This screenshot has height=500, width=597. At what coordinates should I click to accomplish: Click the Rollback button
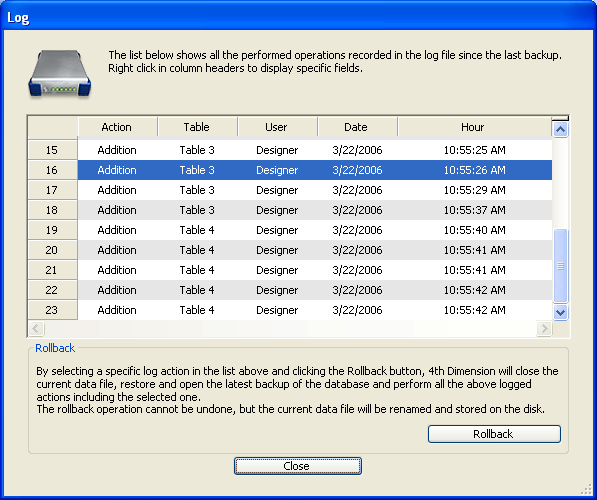click(x=494, y=434)
